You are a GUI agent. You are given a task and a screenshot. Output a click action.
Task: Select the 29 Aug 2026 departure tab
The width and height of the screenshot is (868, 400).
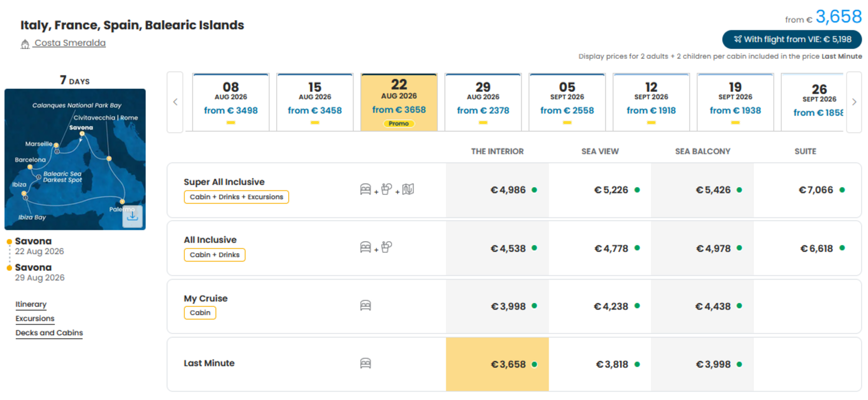[x=483, y=102]
